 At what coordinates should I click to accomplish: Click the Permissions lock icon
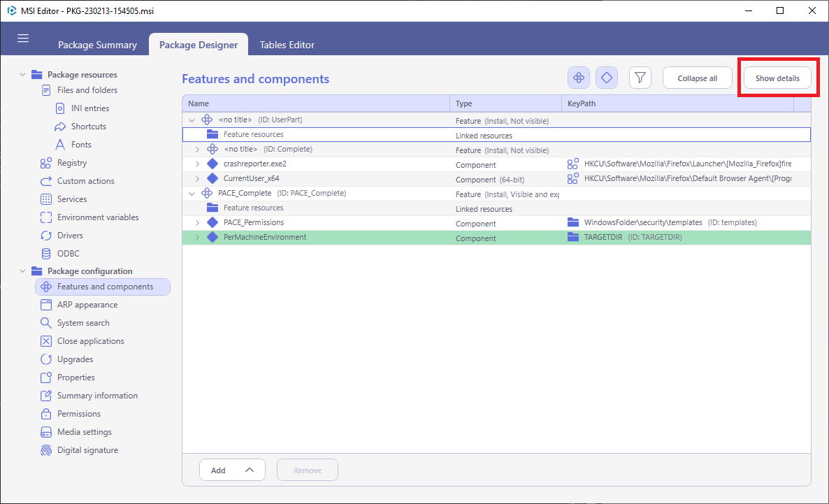click(x=46, y=414)
